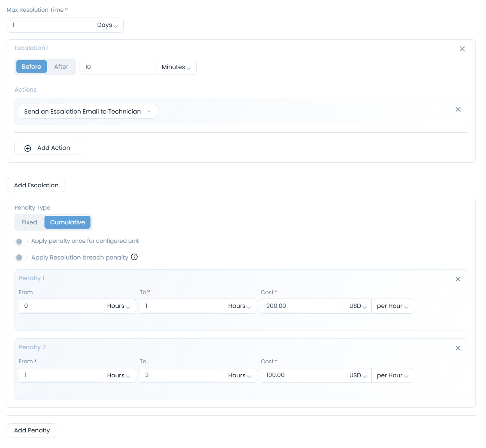
Task: Delete the escalation email action row
Action: coord(458,109)
